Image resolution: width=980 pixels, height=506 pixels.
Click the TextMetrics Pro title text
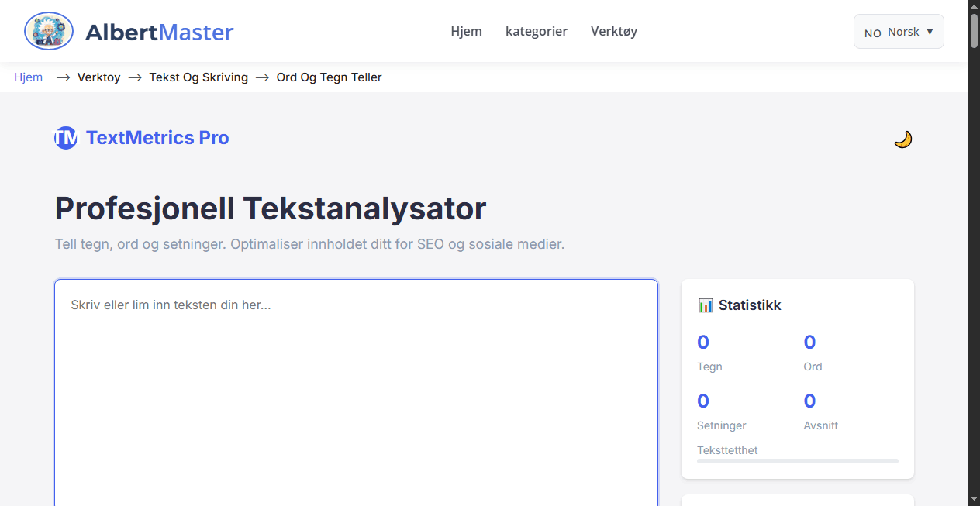point(158,137)
